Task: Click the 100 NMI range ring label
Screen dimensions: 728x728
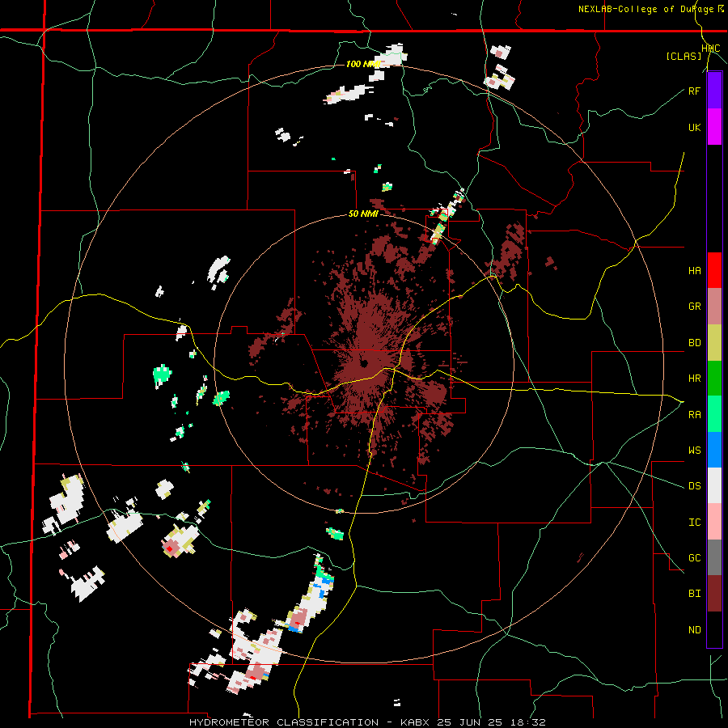Action: tap(363, 64)
